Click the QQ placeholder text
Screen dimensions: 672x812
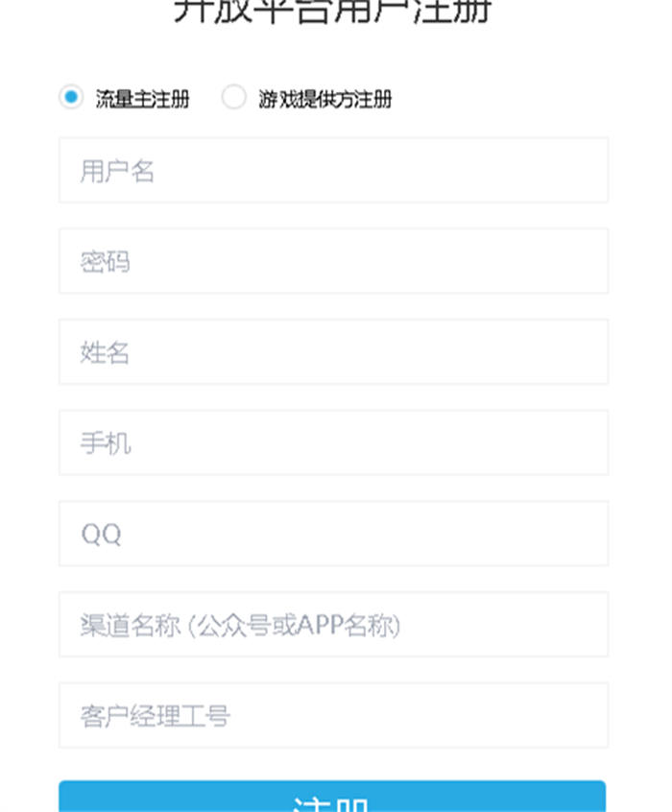click(x=101, y=534)
